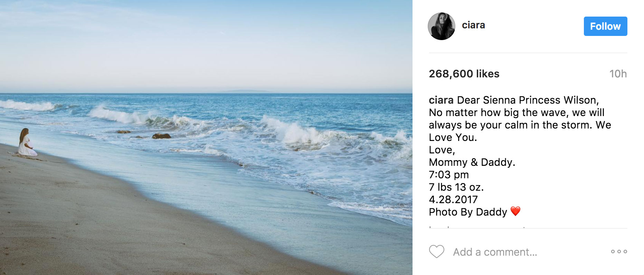Click the 7 lbs 13 oz. line

[456, 187]
